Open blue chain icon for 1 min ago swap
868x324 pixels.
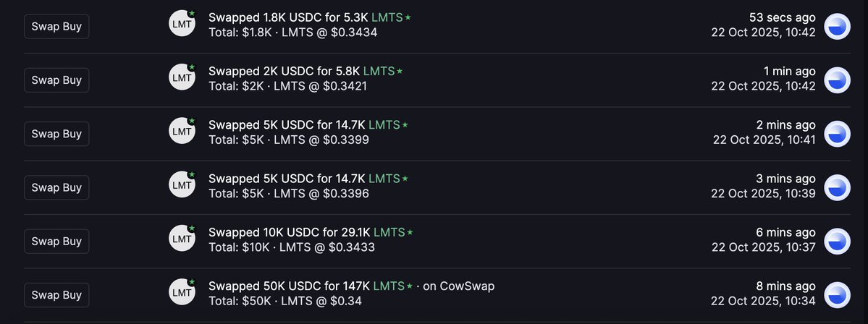coord(838,80)
